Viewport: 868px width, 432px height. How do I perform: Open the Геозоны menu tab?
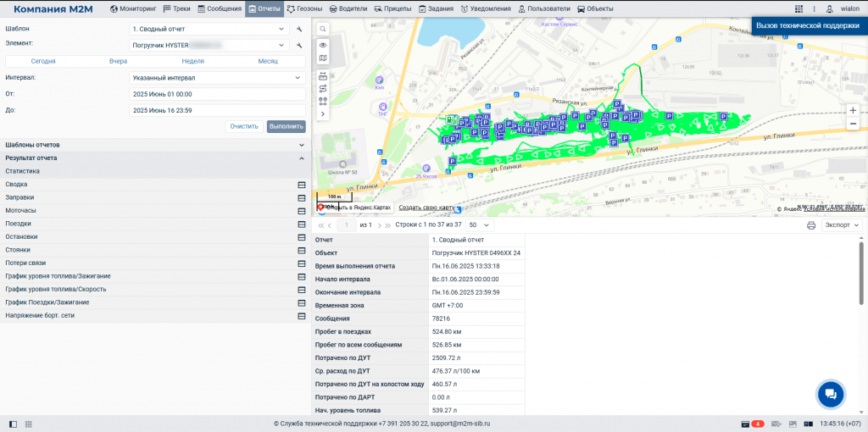[305, 8]
